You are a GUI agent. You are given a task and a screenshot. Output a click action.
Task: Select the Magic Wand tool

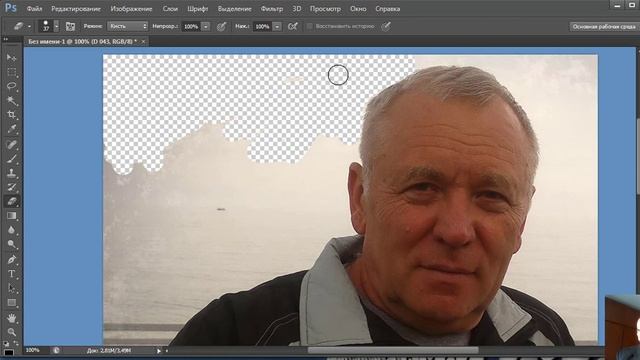(x=11, y=101)
